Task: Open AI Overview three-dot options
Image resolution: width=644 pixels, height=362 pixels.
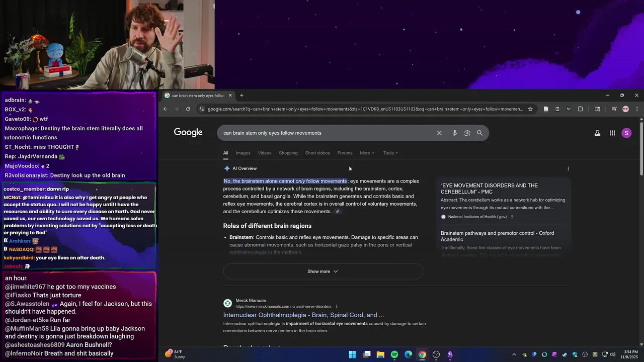Action: click(568, 169)
